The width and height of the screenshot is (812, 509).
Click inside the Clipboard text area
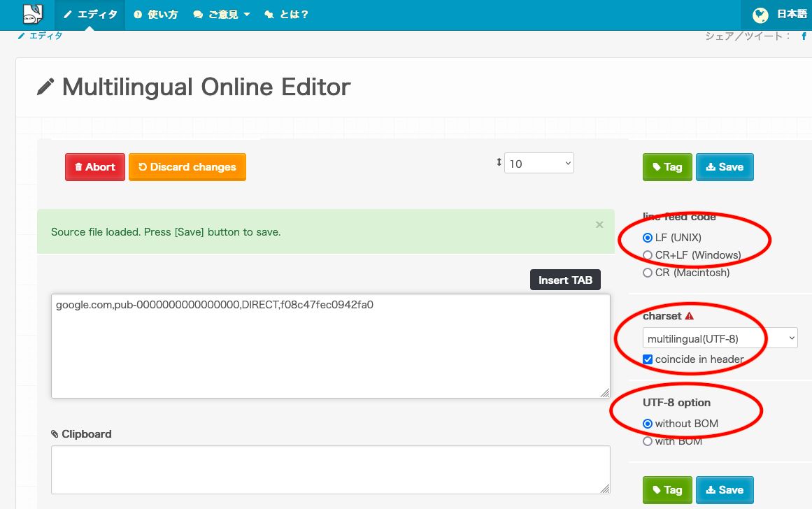[330, 470]
